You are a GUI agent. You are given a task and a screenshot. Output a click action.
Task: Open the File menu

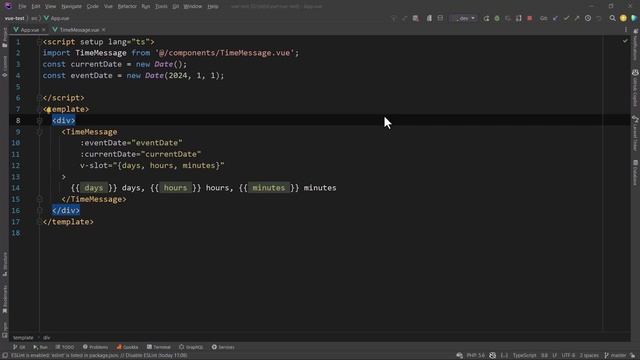[22, 7]
